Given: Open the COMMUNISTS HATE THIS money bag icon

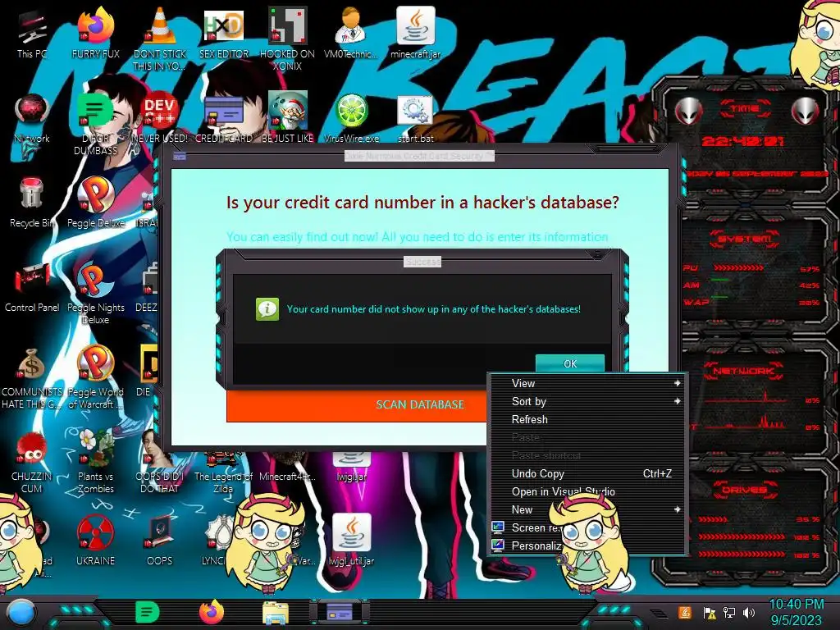Looking at the screenshot, I should pyautogui.click(x=32, y=378).
